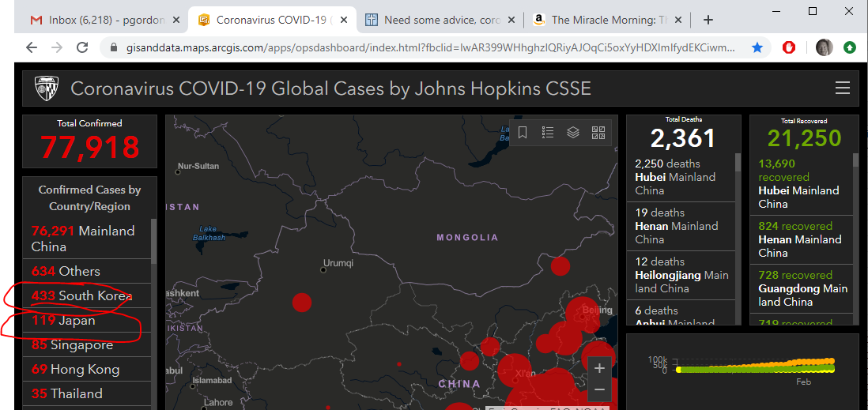
Task: Select 76,291 Mainland China entry
Action: pos(87,239)
